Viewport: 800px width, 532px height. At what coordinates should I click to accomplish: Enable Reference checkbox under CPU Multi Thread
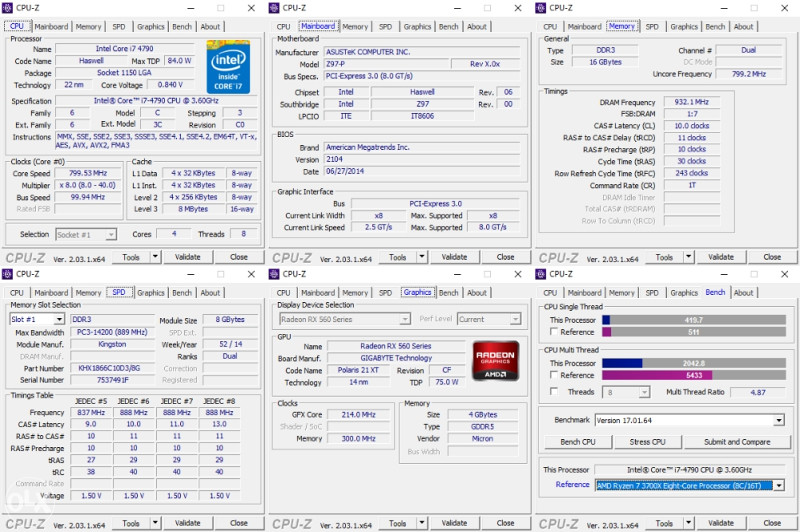[554, 375]
